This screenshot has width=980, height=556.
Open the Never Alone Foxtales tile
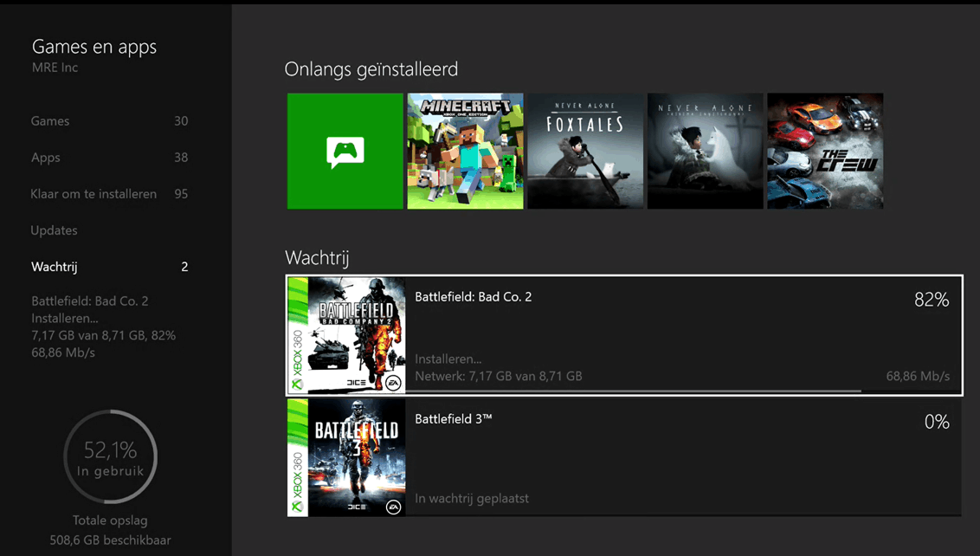[x=585, y=152]
